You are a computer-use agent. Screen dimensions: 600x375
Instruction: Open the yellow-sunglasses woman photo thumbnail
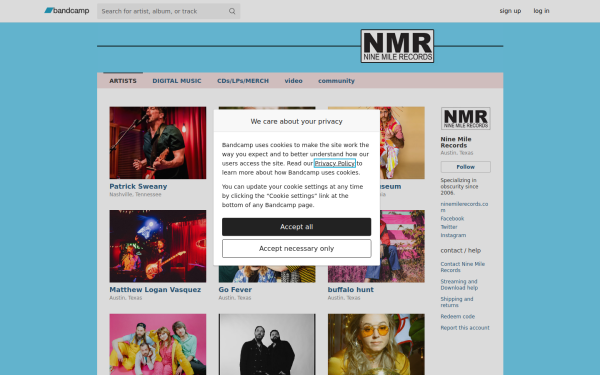click(x=376, y=344)
